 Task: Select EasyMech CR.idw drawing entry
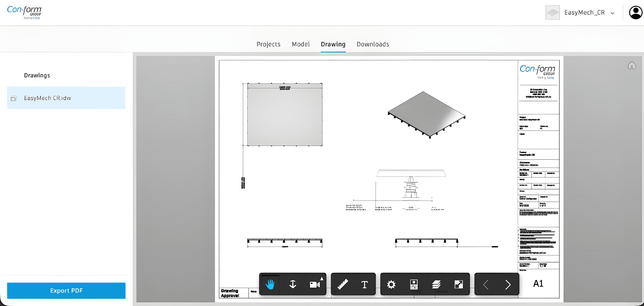click(x=66, y=98)
